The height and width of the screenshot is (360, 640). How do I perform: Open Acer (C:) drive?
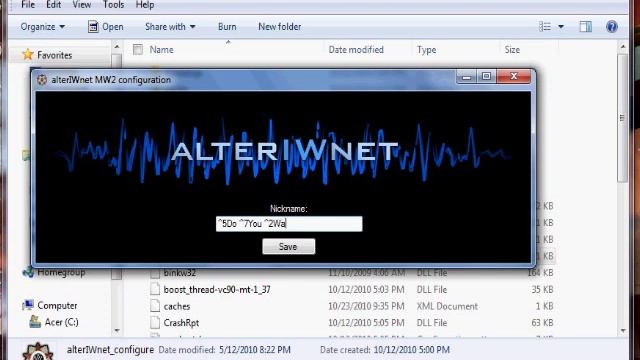click(x=61, y=322)
